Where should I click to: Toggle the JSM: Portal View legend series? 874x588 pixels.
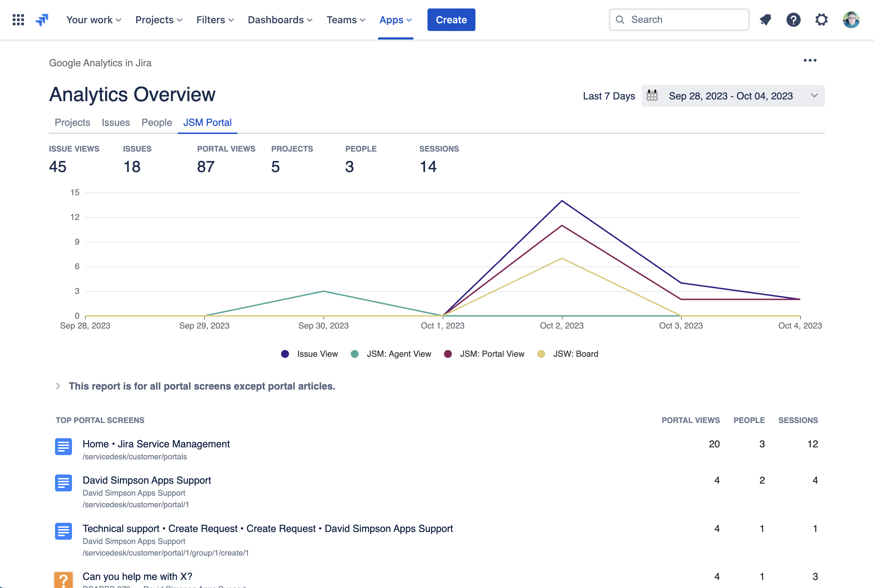pos(448,354)
